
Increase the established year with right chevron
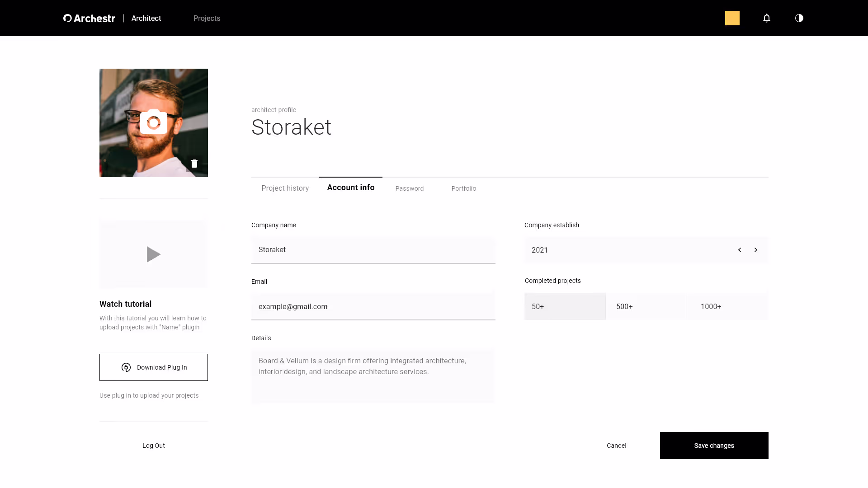tap(756, 250)
